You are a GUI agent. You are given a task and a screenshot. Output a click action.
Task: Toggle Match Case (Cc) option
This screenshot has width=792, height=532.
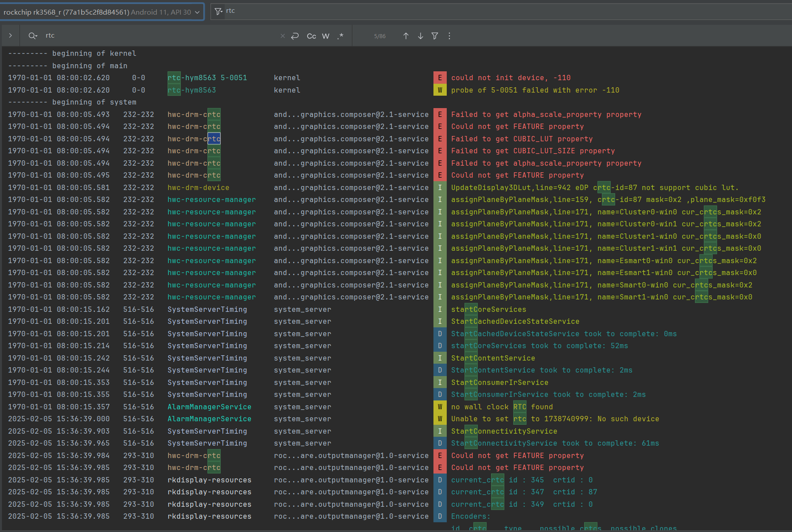coord(312,36)
